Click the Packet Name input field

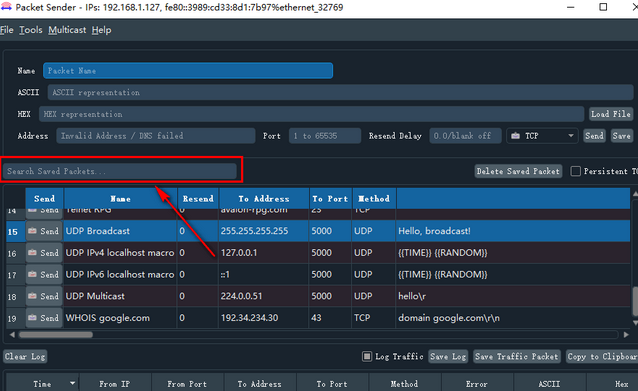(188, 71)
